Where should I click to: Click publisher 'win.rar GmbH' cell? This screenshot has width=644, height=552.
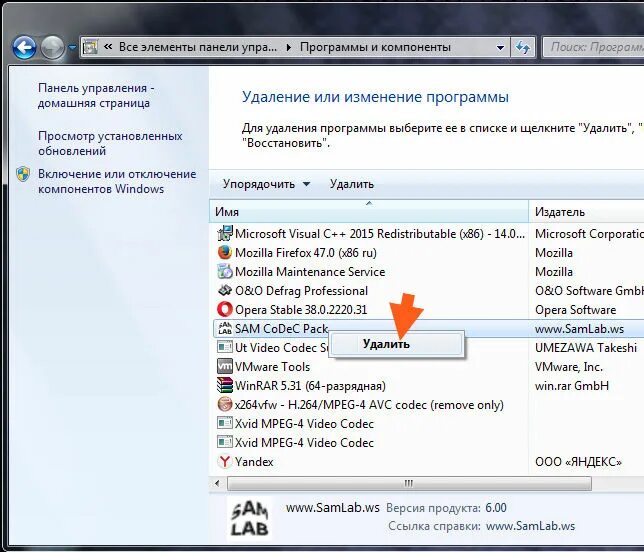click(x=572, y=386)
